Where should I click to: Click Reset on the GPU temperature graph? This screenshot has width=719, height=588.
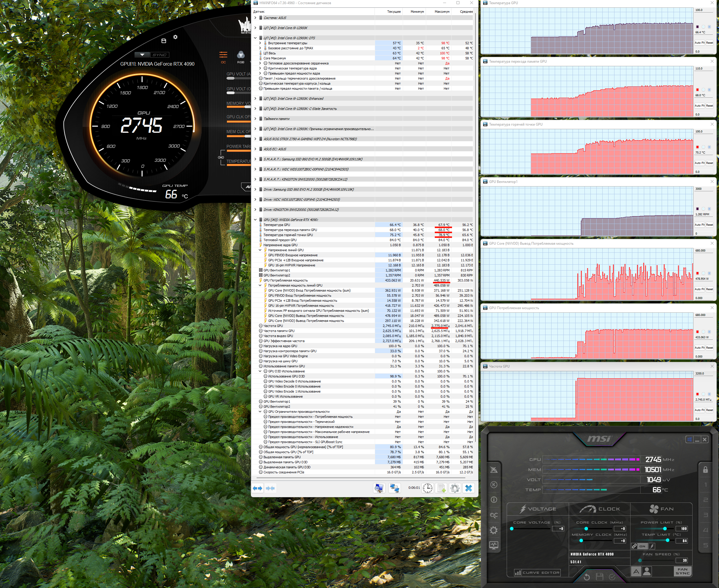(709, 43)
